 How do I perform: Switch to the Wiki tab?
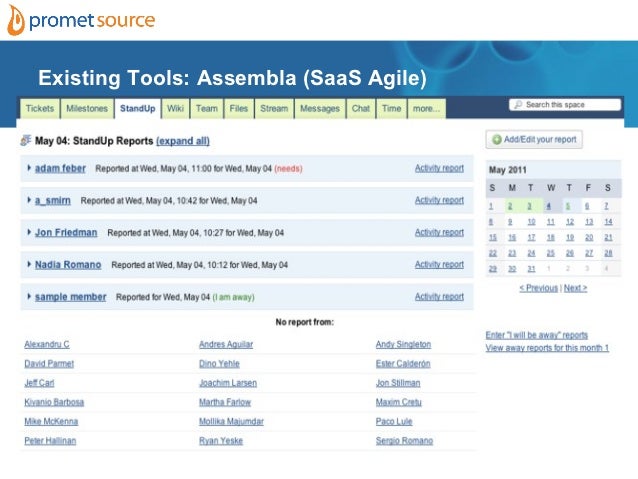pos(175,109)
